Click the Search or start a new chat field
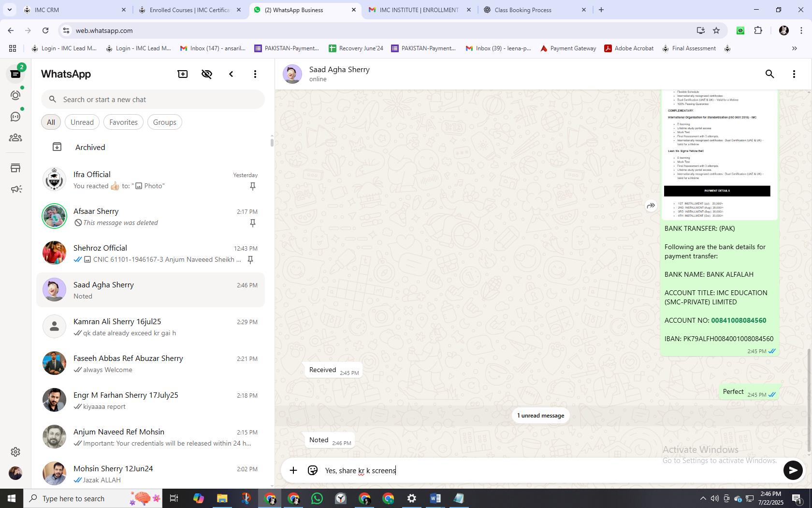 153,100
